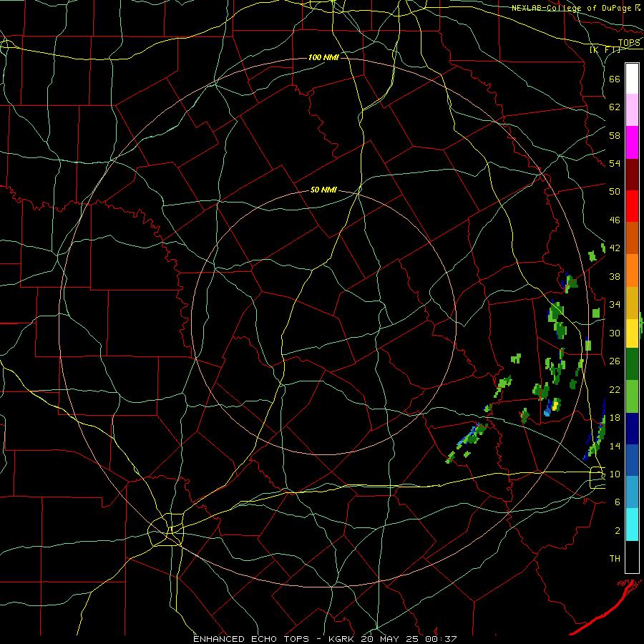The height and width of the screenshot is (644, 644).
Task: Click the '50' legend value
Action: coord(615,192)
